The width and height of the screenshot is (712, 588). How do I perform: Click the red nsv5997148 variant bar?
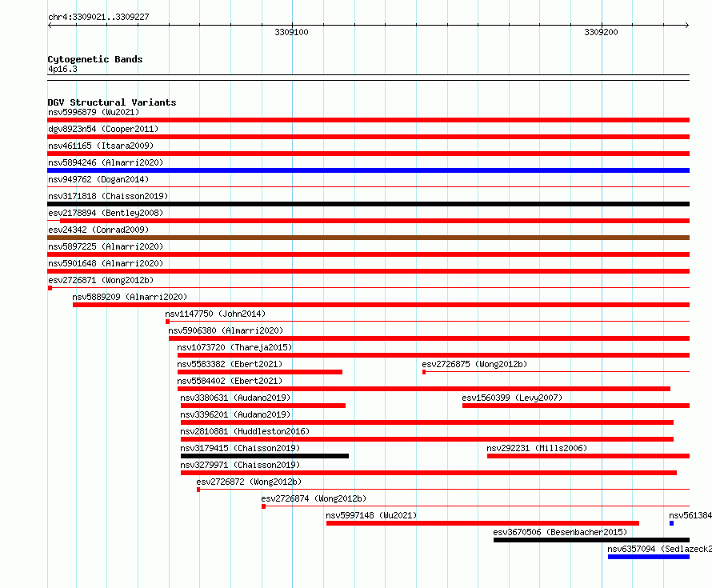[x=482, y=523]
